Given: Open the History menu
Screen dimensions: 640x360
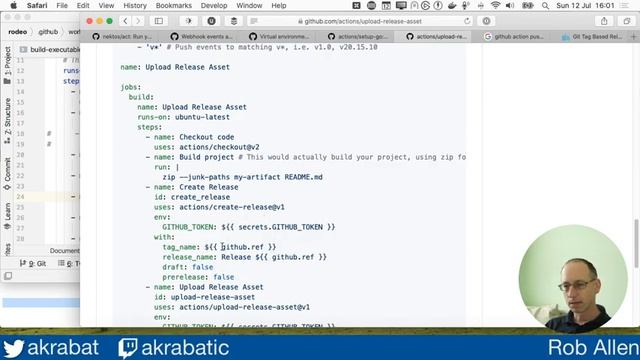Looking at the screenshot, I should coord(135,6).
